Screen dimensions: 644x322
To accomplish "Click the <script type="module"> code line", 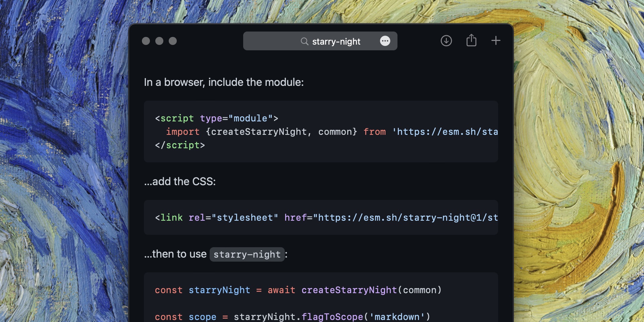I will tap(217, 118).
